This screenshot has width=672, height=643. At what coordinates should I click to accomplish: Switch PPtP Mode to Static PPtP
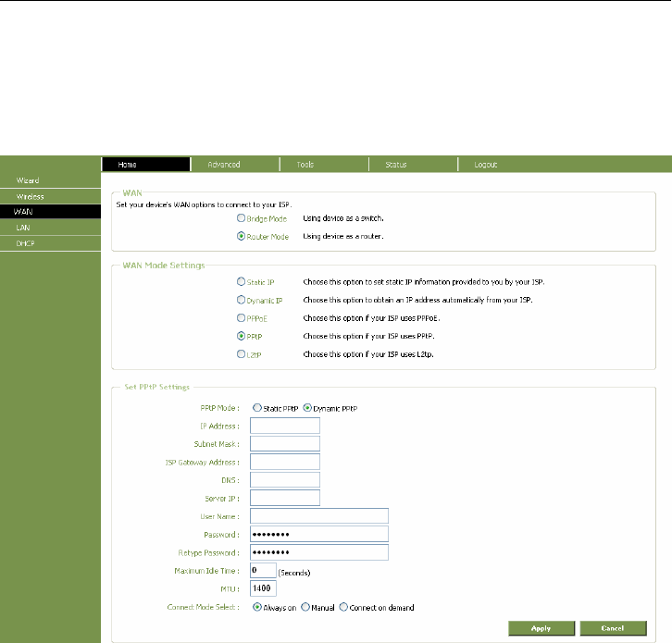pyautogui.click(x=244, y=408)
